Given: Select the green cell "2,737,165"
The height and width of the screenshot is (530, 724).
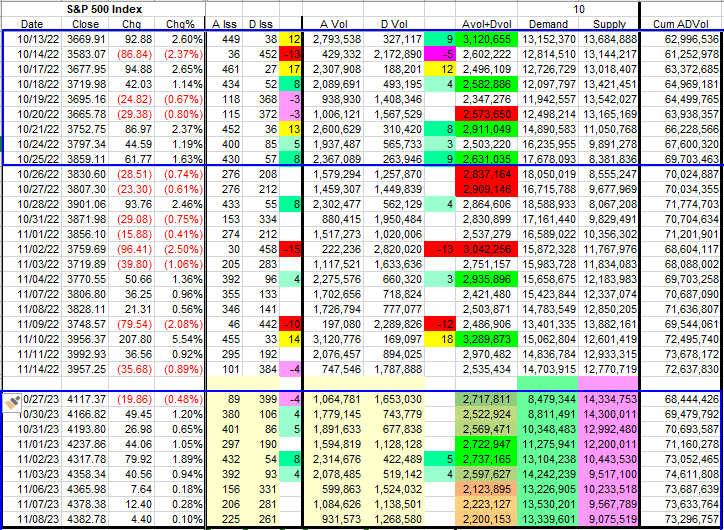Looking at the screenshot, I should point(487,459).
